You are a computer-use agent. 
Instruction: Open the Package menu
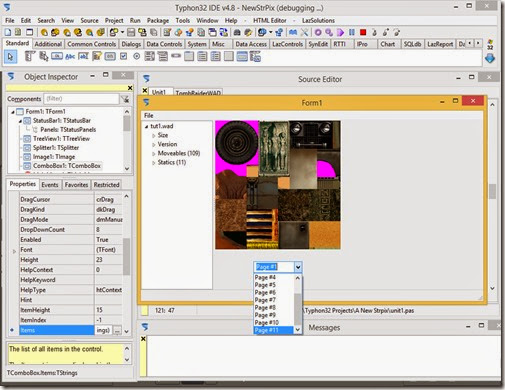tap(158, 20)
